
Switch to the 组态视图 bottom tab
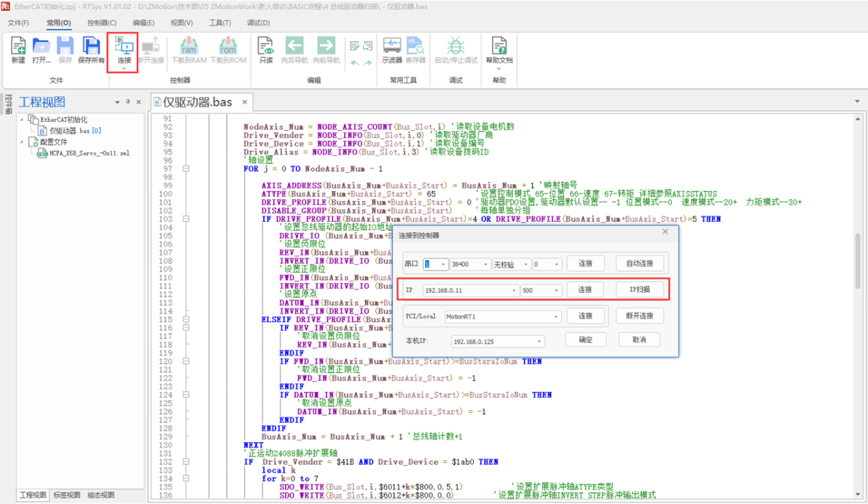(100, 495)
